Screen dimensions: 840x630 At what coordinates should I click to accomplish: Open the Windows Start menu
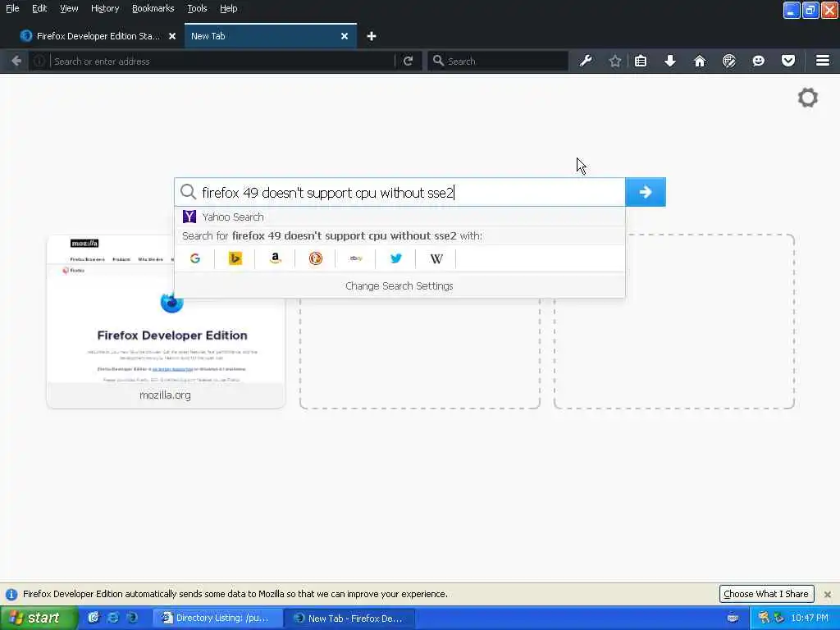39,619
